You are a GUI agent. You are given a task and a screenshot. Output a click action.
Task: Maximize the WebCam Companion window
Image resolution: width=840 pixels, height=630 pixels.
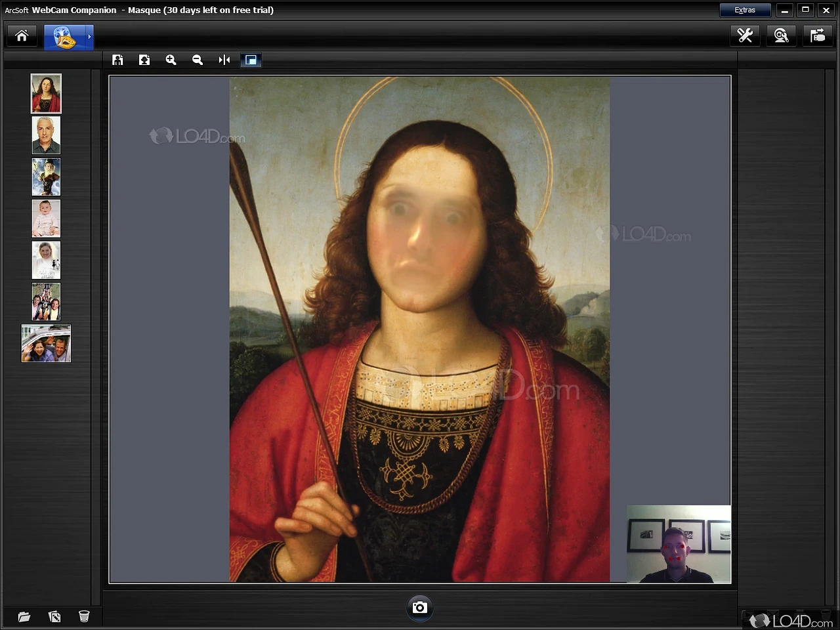[805, 10]
